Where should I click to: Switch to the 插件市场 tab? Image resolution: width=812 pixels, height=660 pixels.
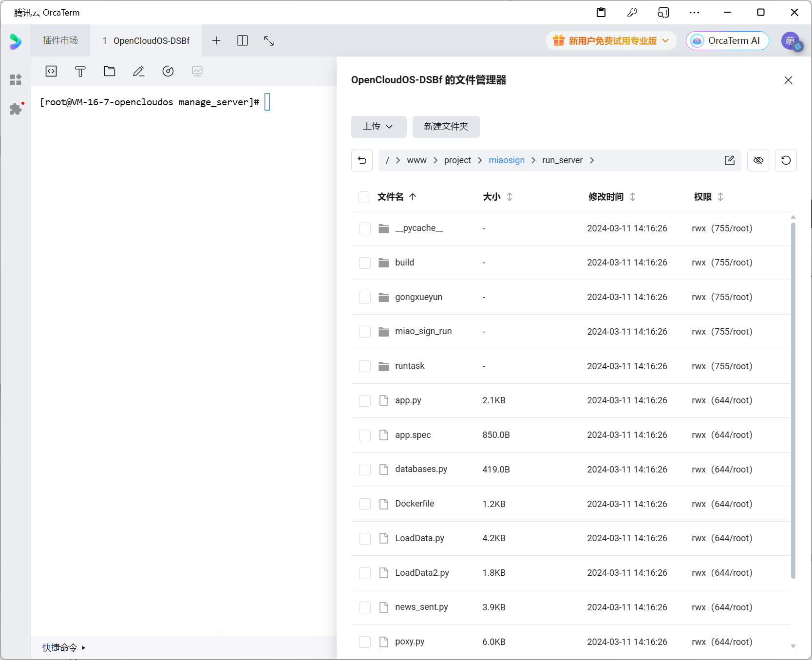point(60,40)
